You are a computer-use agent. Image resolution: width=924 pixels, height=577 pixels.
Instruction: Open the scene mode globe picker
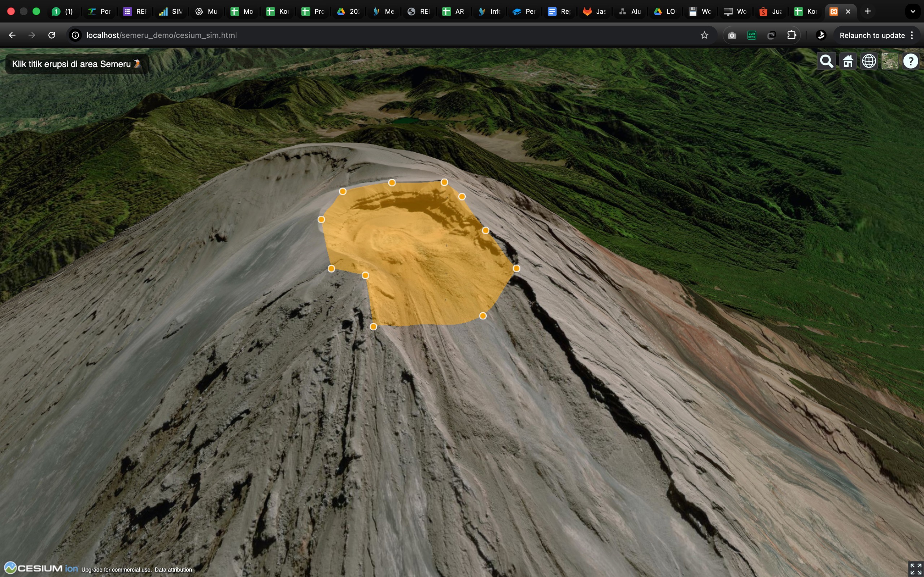click(x=869, y=61)
